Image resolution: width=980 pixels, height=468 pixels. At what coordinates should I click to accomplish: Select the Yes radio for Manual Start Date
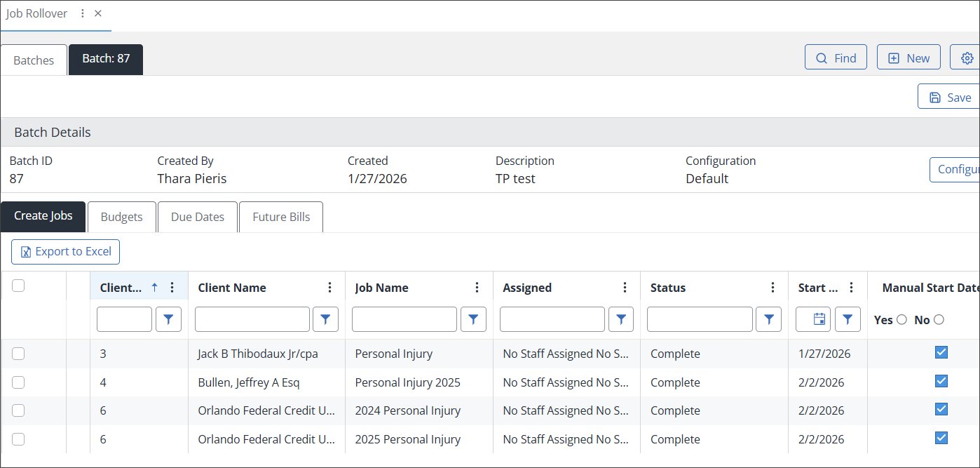click(x=901, y=320)
